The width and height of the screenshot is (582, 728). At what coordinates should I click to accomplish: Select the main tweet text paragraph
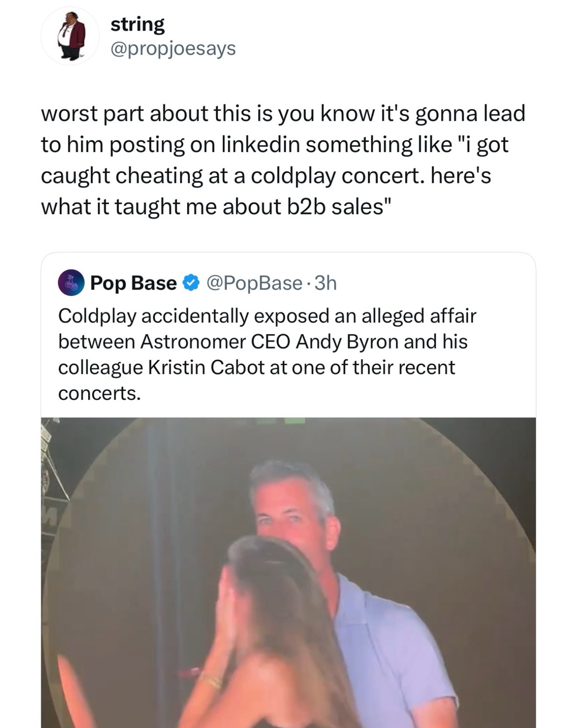click(283, 160)
